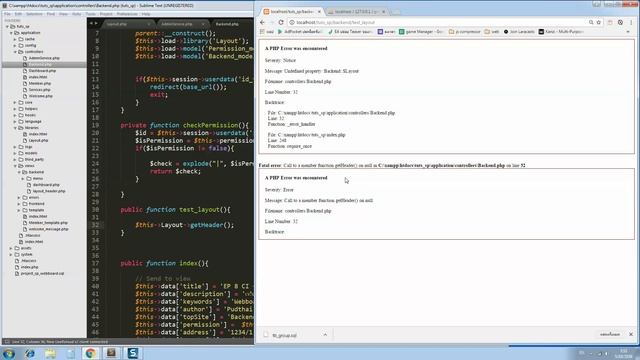Open the AdPocket bookmark
The width and height of the screenshot is (640, 360).
pyautogui.click(x=300, y=32)
